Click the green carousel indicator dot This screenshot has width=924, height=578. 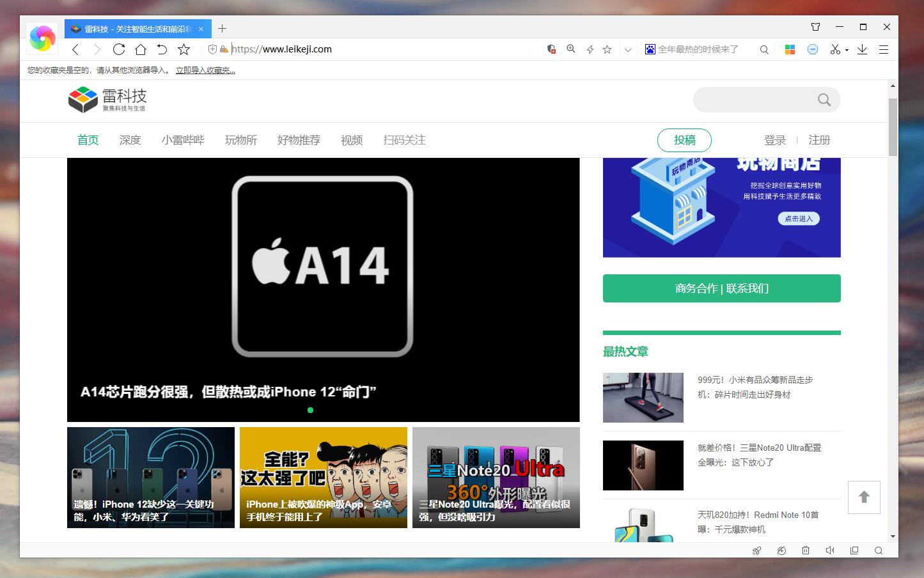[310, 410]
